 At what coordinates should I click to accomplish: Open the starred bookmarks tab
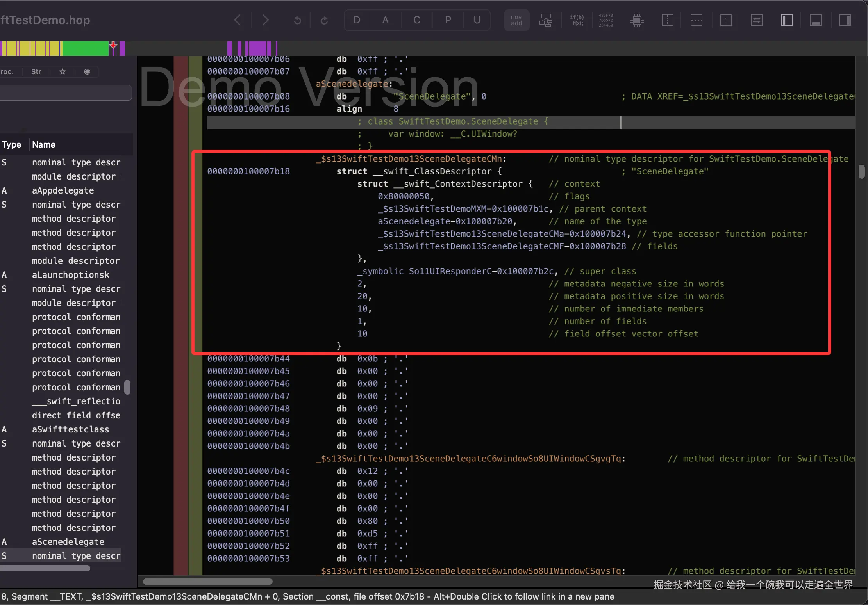[63, 71]
